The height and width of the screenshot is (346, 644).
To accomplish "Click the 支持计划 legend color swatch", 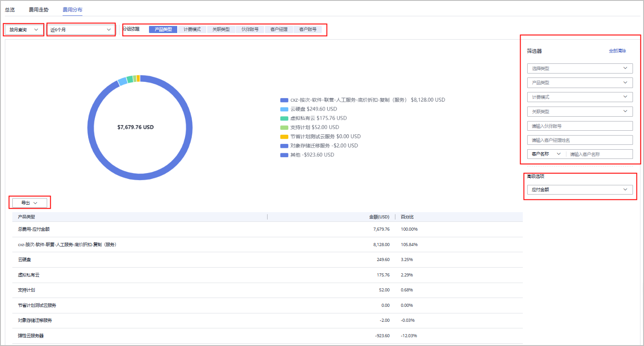I will pos(284,128).
